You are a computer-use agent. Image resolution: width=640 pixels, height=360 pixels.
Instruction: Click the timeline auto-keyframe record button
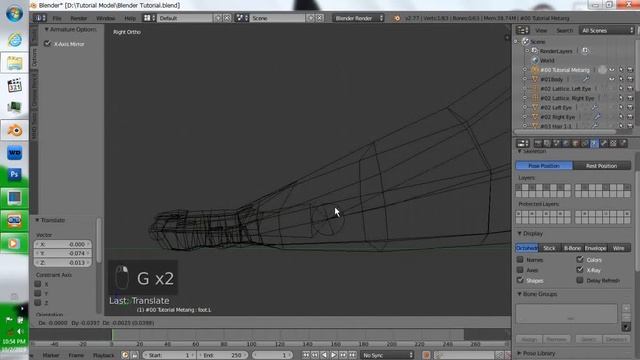426,355
